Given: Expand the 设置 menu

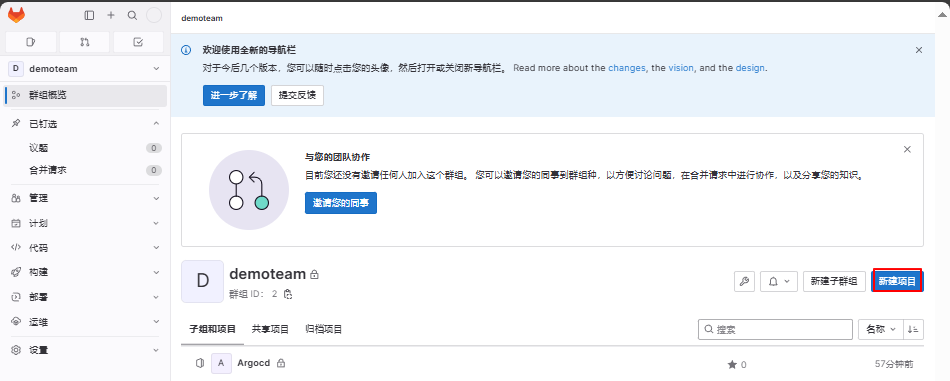Looking at the screenshot, I should click(x=85, y=350).
